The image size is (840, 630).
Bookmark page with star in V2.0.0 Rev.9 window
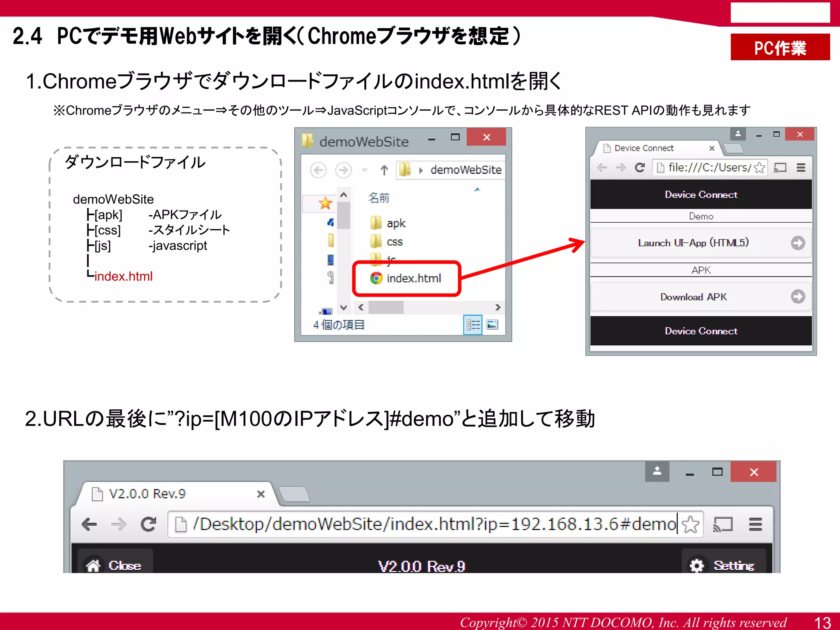691,524
